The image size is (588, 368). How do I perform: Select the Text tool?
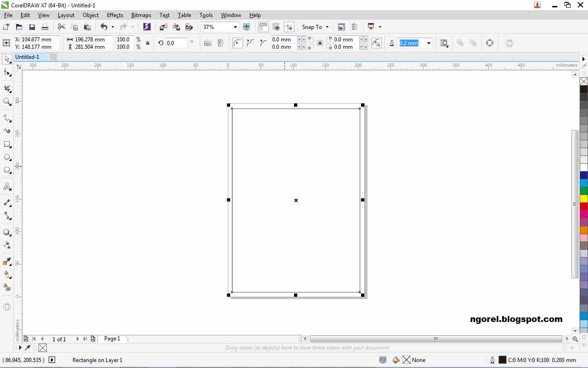click(x=7, y=186)
